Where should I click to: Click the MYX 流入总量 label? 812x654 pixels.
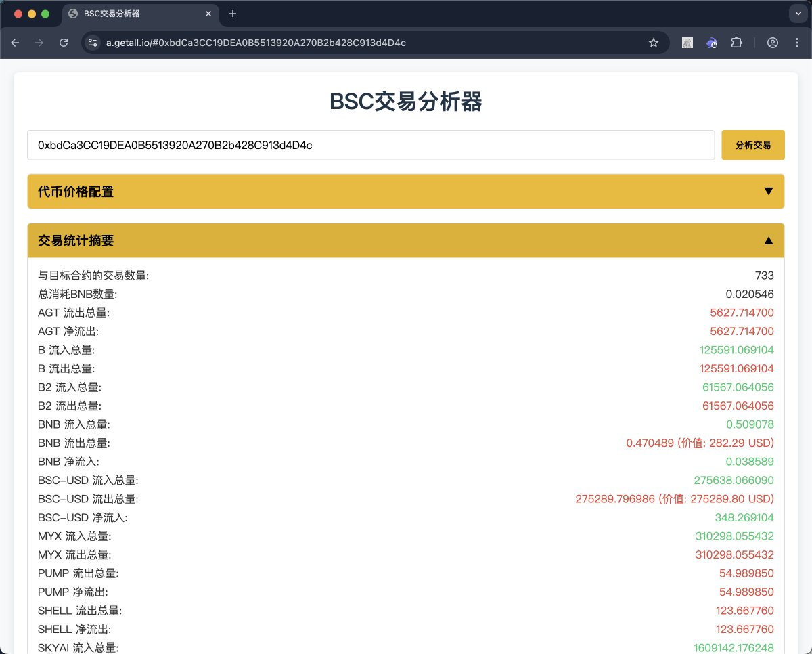(74, 536)
